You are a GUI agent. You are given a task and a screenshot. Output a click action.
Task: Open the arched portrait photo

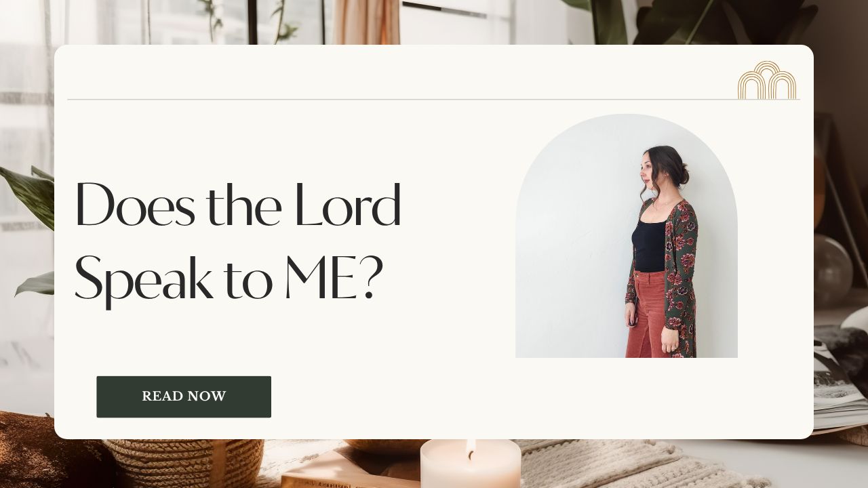(x=627, y=236)
